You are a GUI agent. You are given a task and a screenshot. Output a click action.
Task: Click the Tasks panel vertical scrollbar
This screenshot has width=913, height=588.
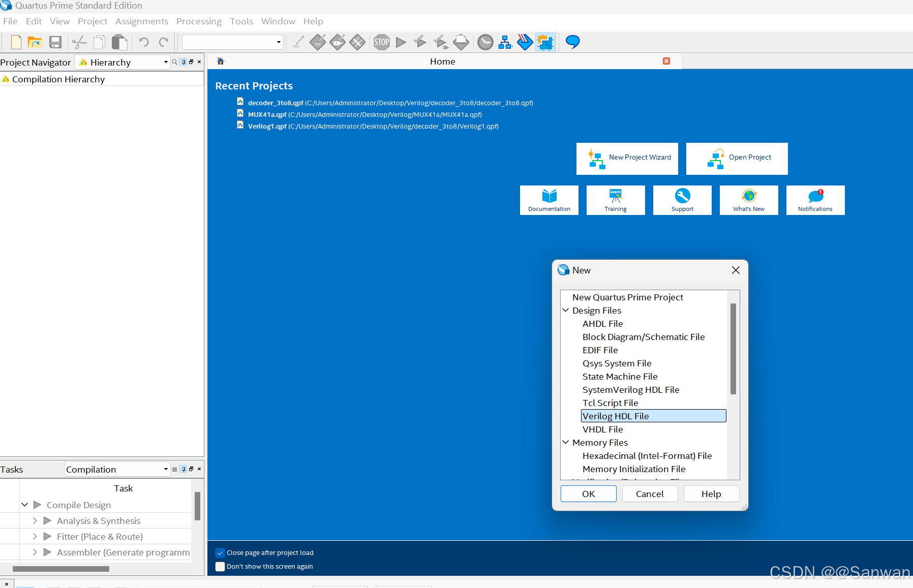click(197, 506)
